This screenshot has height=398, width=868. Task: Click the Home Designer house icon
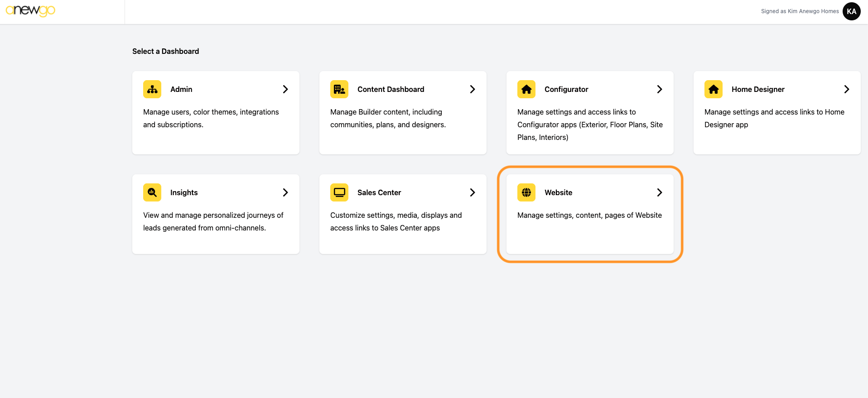(x=714, y=89)
